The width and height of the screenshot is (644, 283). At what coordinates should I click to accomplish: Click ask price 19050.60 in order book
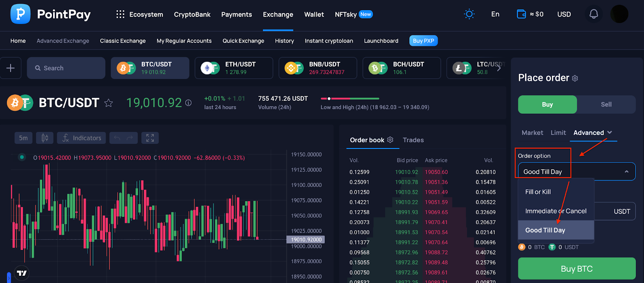pos(436,172)
